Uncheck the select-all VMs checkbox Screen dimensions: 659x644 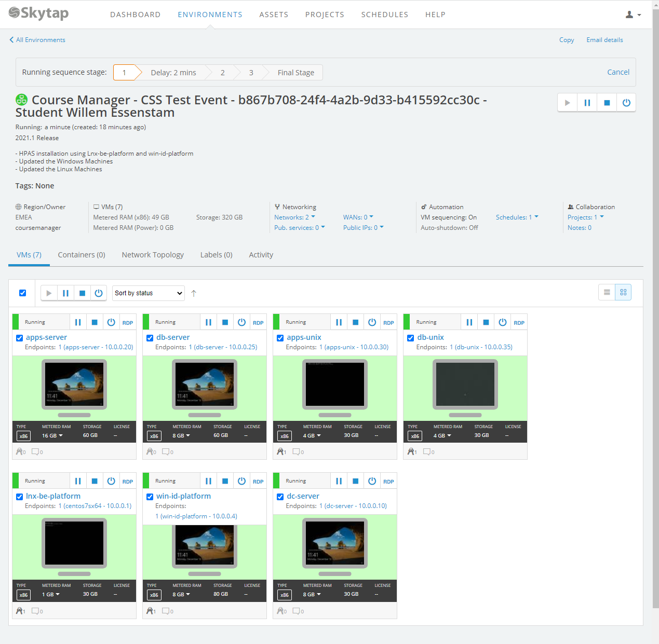(x=23, y=293)
